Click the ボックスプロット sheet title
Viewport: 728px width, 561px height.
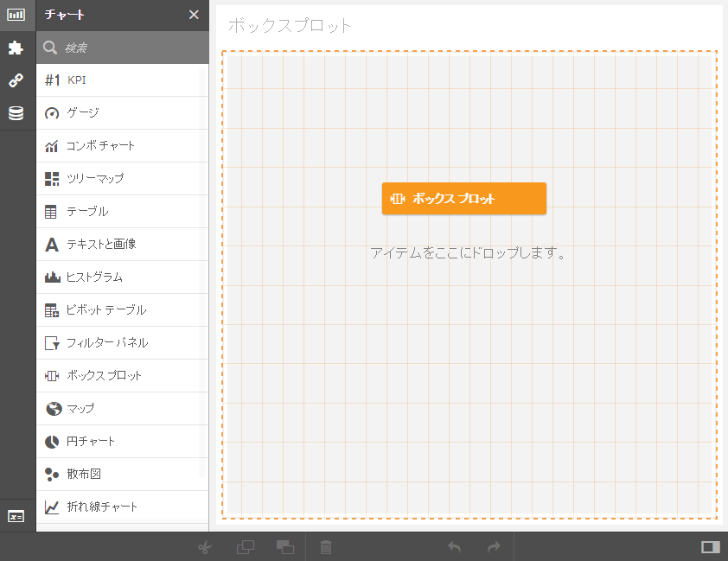pos(290,26)
